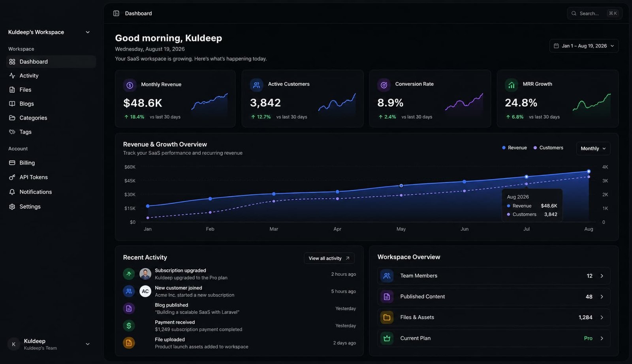The width and height of the screenshot is (632, 364).
Task: Click the Current Plan crown icon
Action: click(x=387, y=338)
